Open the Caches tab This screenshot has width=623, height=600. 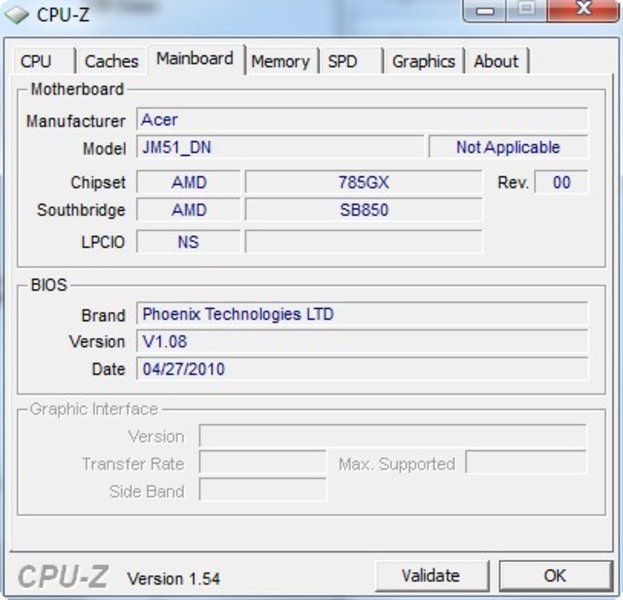[112, 61]
